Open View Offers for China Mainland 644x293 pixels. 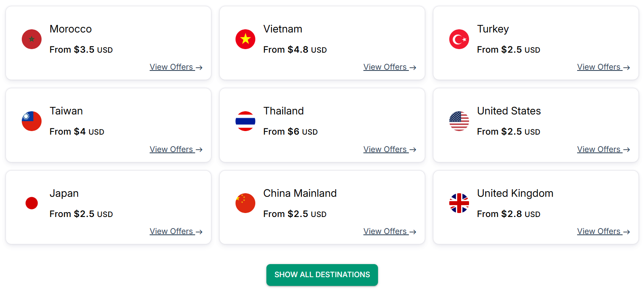pyautogui.click(x=389, y=232)
